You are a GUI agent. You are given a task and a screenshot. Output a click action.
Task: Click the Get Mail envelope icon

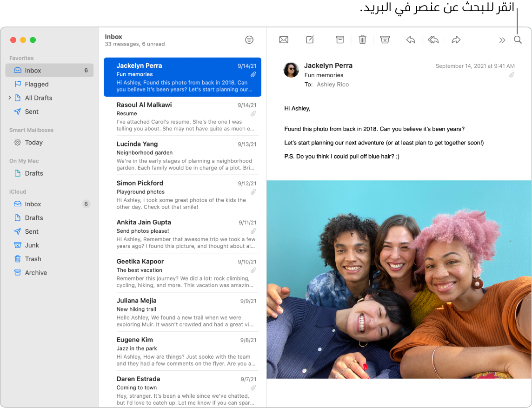(x=284, y=39)
